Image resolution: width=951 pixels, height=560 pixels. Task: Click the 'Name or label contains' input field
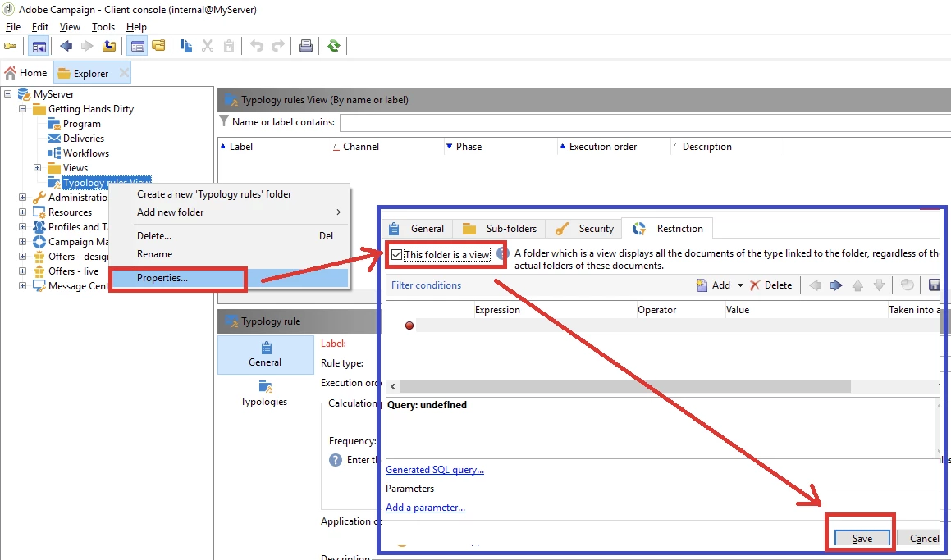coord(645,122)
